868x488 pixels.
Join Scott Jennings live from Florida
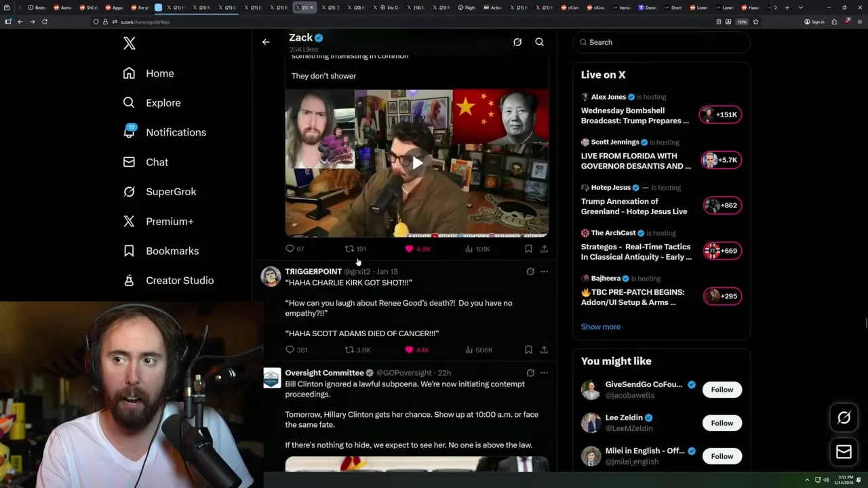coord(635,161)
